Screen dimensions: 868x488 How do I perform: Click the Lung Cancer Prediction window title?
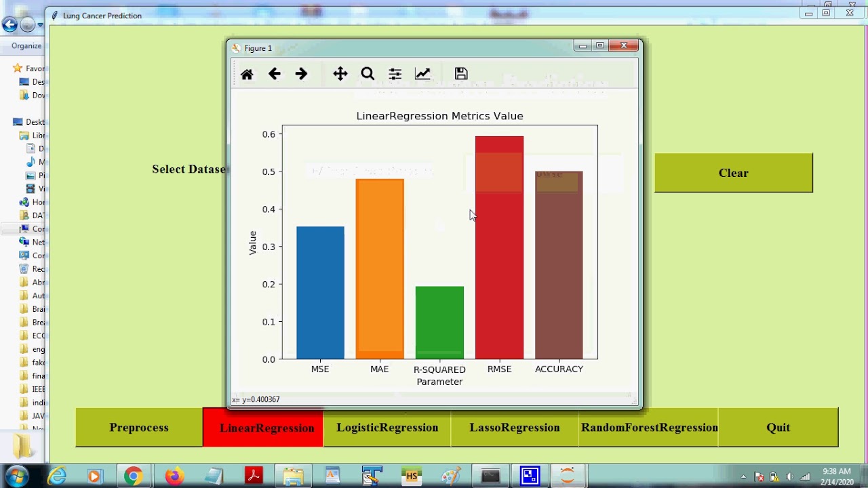[102, 16]
